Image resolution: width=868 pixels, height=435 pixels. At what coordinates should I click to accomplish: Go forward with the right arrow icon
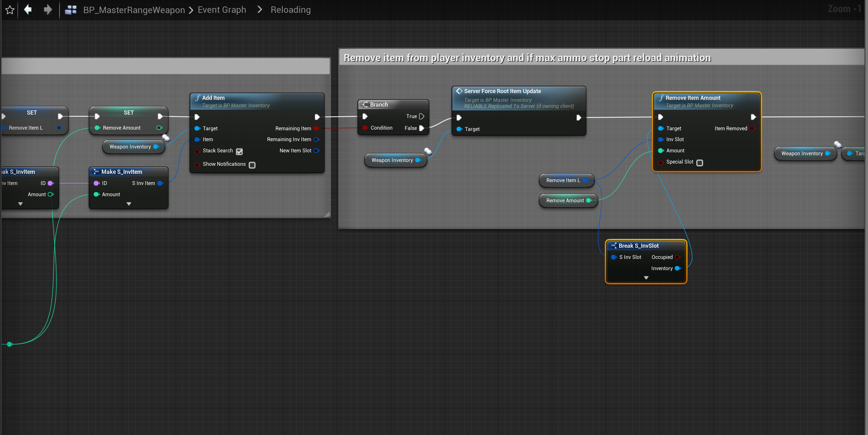click(48, 9)
